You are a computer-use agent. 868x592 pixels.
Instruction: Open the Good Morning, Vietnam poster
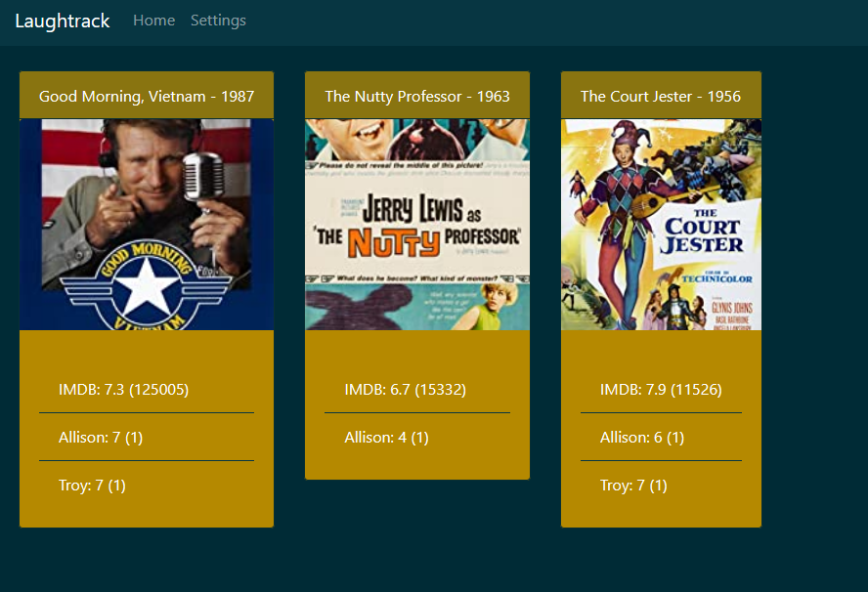pos(147,225)
